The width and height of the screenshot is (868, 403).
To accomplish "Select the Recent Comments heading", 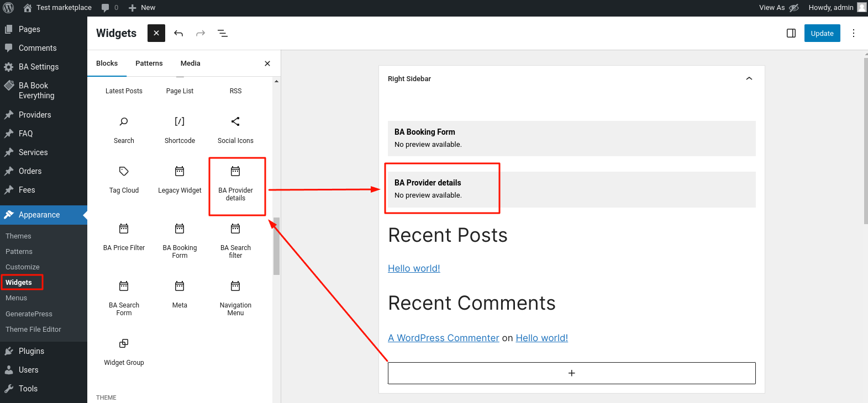I will [472, 303].
